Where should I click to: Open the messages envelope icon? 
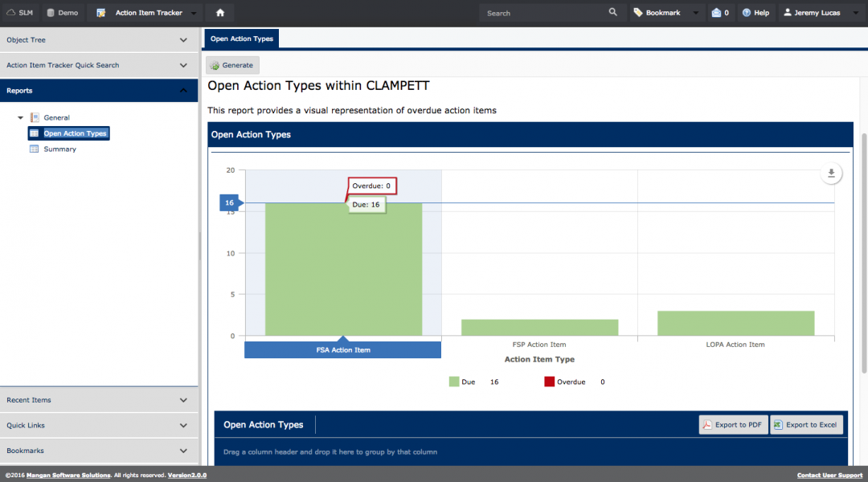[x=716, y=13]
